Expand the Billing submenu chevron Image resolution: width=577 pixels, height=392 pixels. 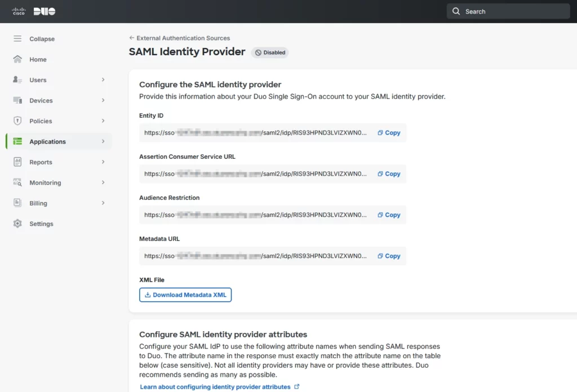(x=103, y=203)
